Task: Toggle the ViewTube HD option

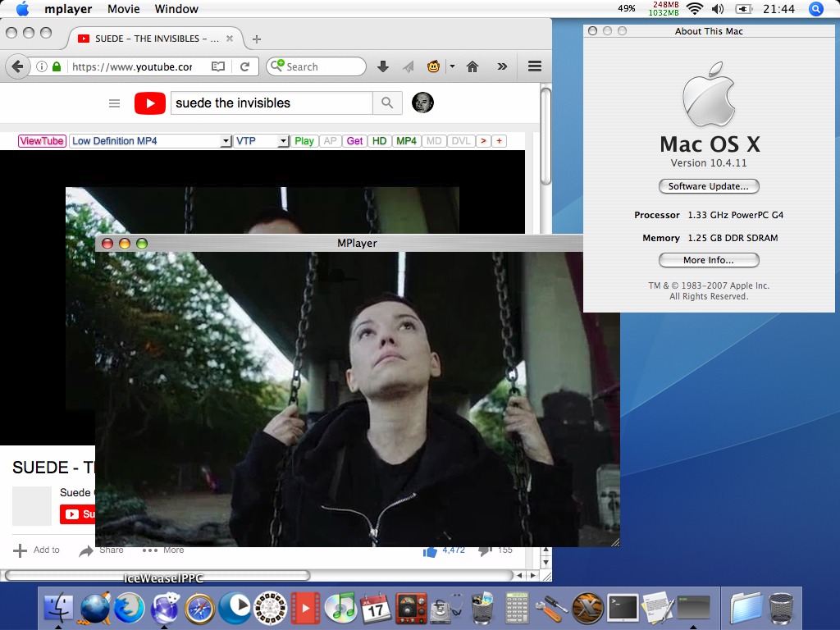Action: [379, 141]
